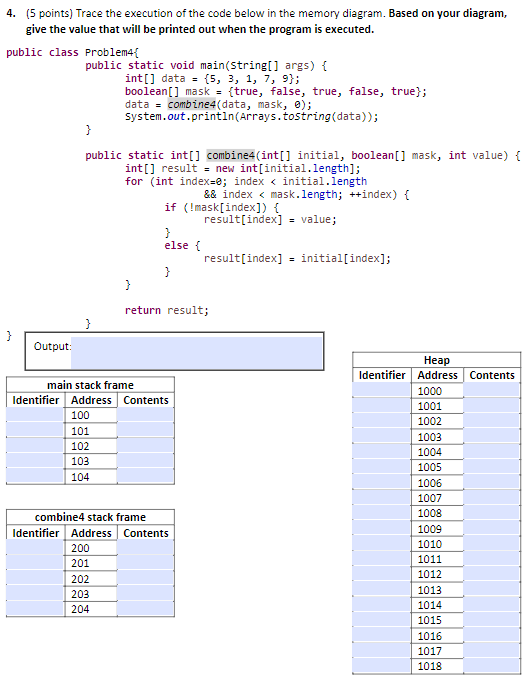Click Contents cell for heap address 1000

point(492,391)
